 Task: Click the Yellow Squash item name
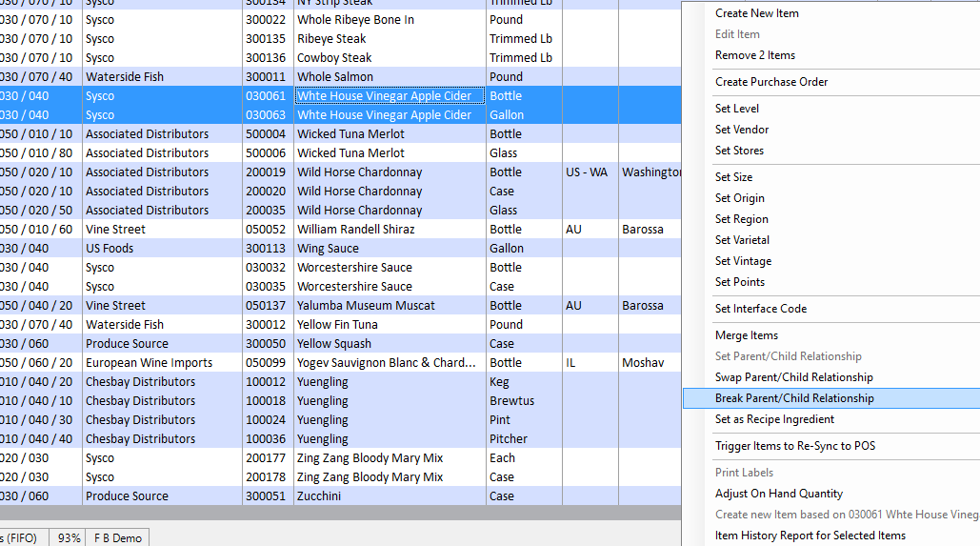(333, 344)
